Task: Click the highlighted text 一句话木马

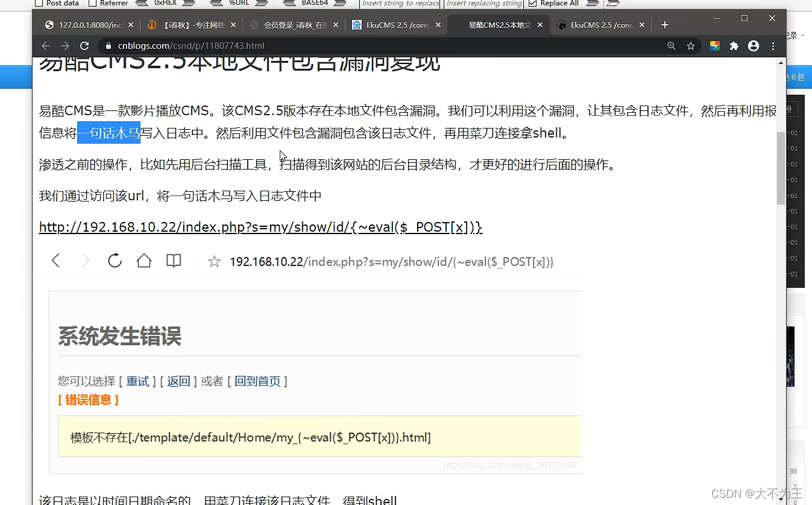Action: [109, 132]
